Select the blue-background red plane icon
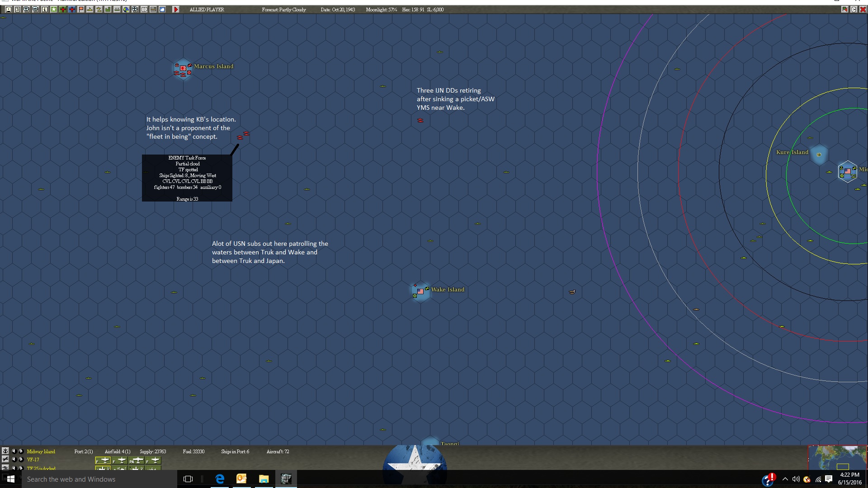Viewport: 868px width, 488px height. point(72,9)
